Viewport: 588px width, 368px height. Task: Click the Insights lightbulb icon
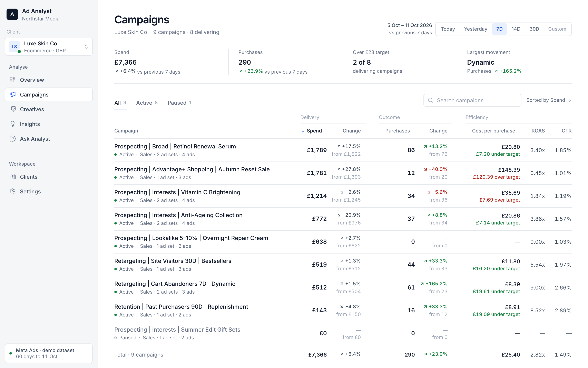coord(13,124)
